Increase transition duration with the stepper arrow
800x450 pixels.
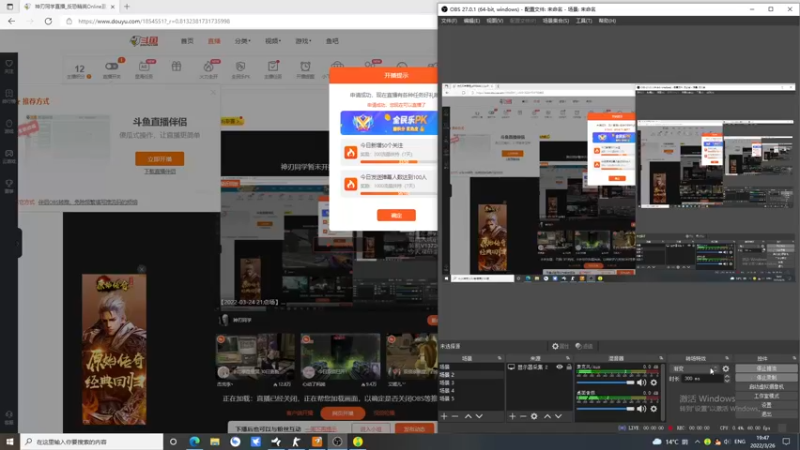[727, 377]
